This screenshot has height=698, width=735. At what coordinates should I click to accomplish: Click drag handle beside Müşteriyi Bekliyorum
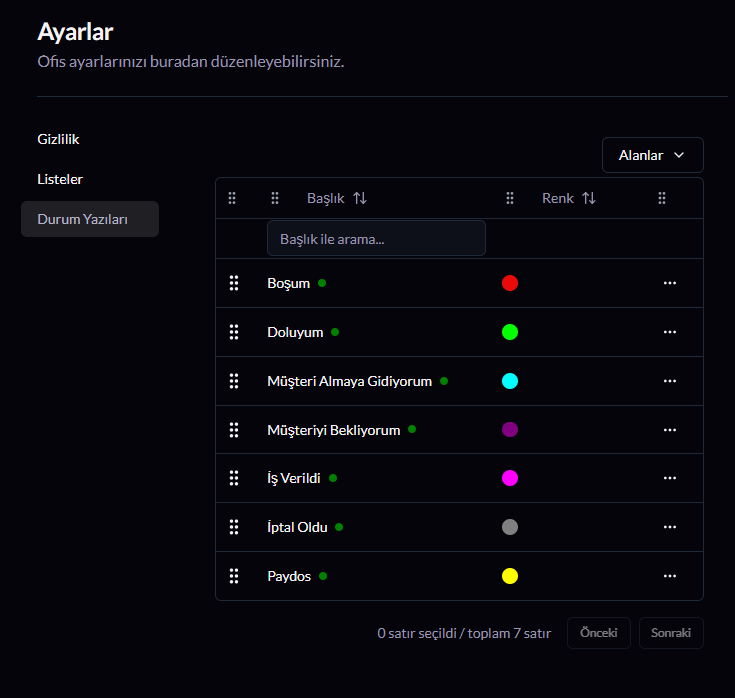tap(234, 430)
